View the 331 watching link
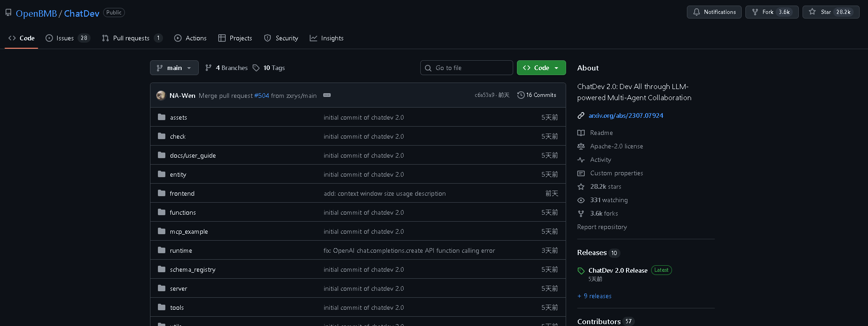 [x=609, y=200]
